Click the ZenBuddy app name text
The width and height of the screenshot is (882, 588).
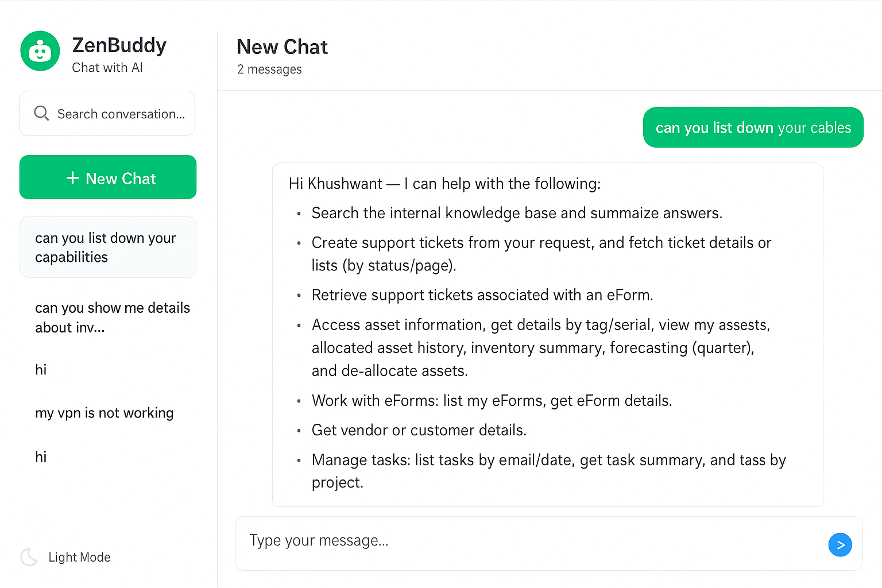pos(119,45)
